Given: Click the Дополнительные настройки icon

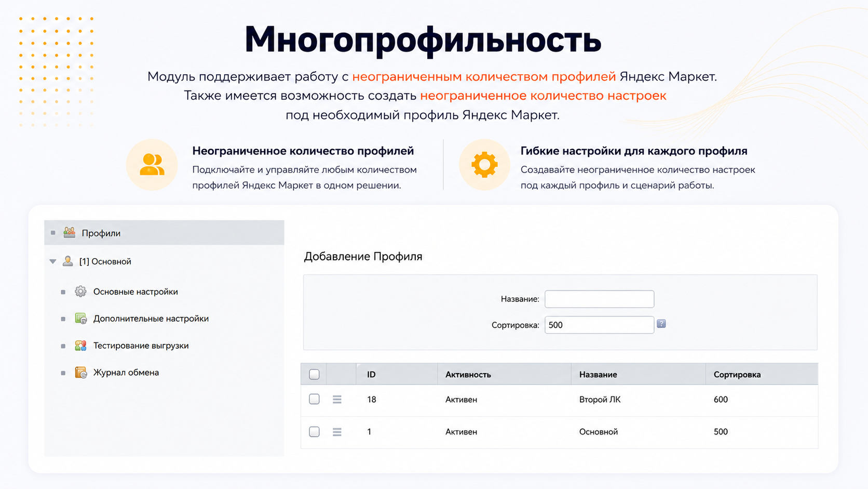Looking at the screenshot, I should point(80,319).
